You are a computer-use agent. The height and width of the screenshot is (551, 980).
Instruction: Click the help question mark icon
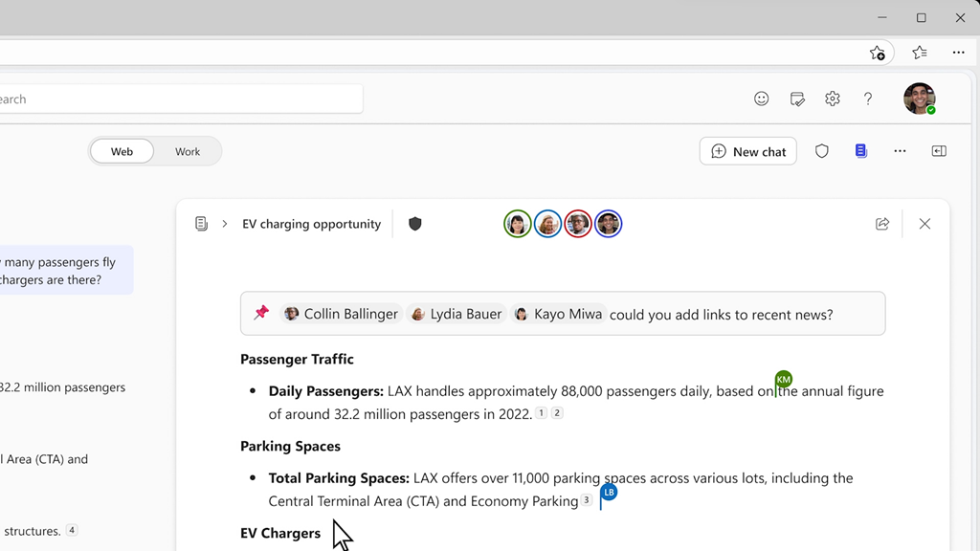coord(868,99)
